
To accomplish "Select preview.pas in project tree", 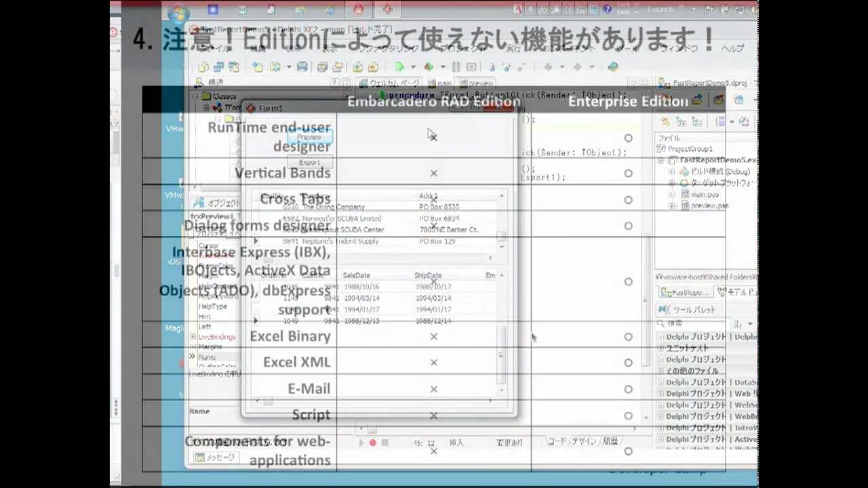I will [x=709, y=205].
